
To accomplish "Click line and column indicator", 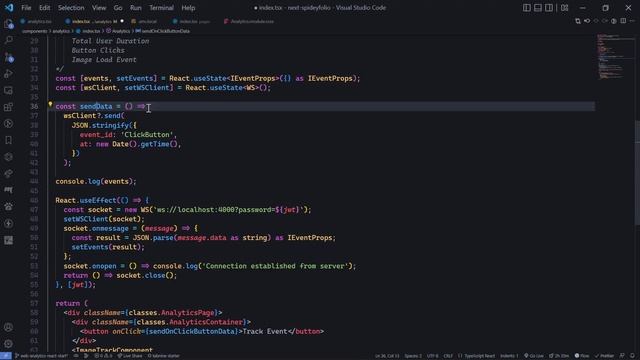I will click(387, 356).
